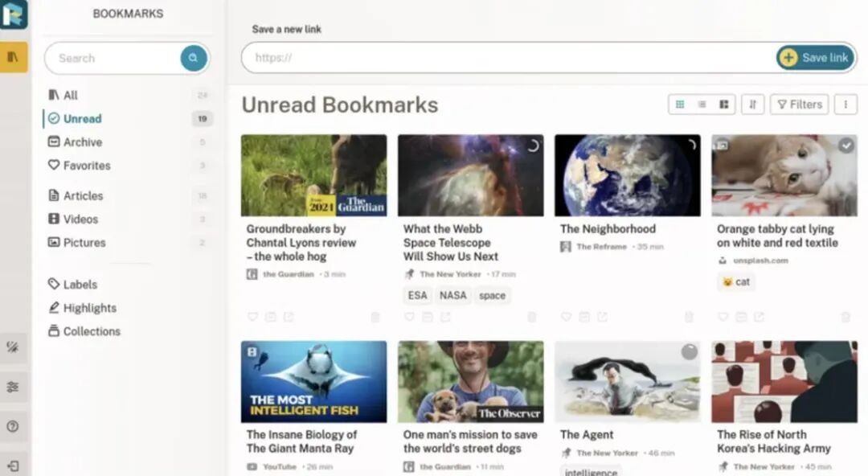Open Orange tabby cat picture title
The height and width of the screenshot is (476, 868).
[x=777, y=236]
